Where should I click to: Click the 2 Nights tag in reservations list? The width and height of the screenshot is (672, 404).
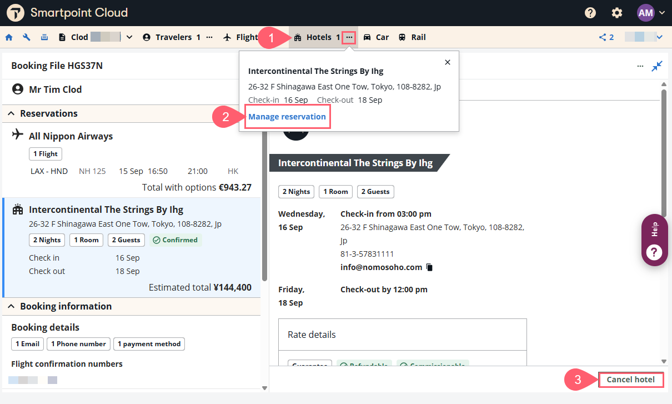47,240
